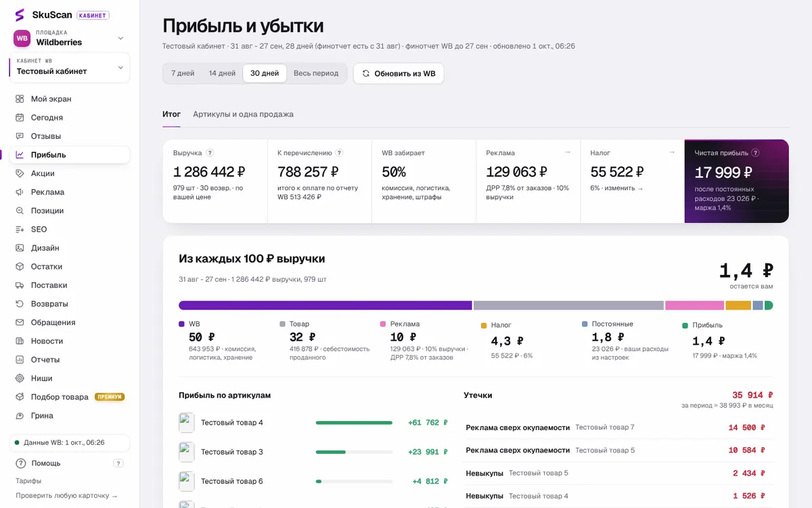Click the Обращения envelope icon
This screenshot has width=812, height=508.
pos(20,322)
